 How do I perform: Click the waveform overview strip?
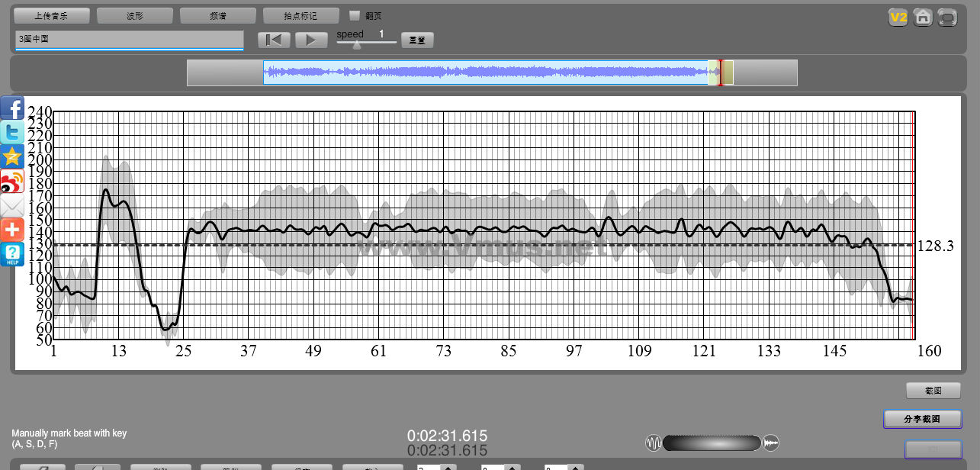492,72
